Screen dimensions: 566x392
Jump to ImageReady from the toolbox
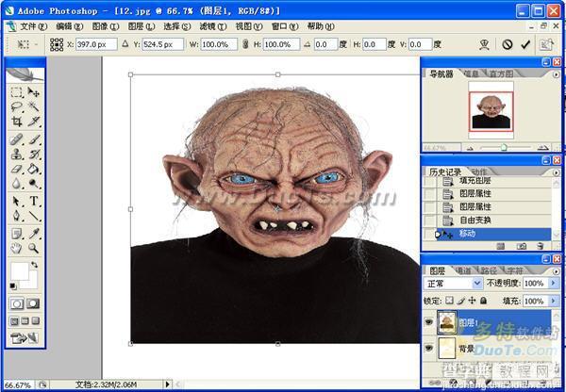pos(25,338)
